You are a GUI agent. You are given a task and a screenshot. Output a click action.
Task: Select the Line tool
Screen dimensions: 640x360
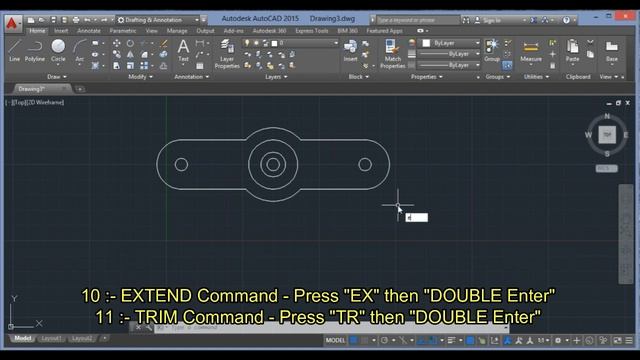[14, 50]
